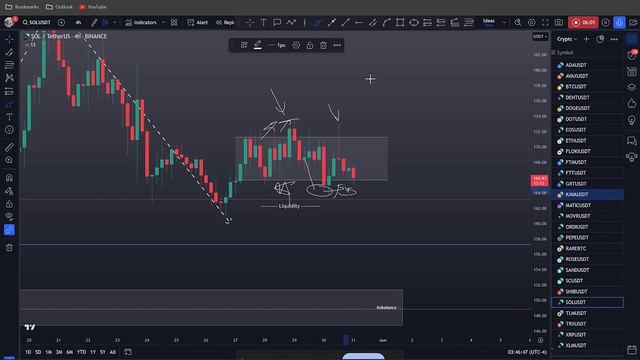Screen dimensions: 640x360
Task: Open the user profile avatar menu
Action: coord(9,22)
